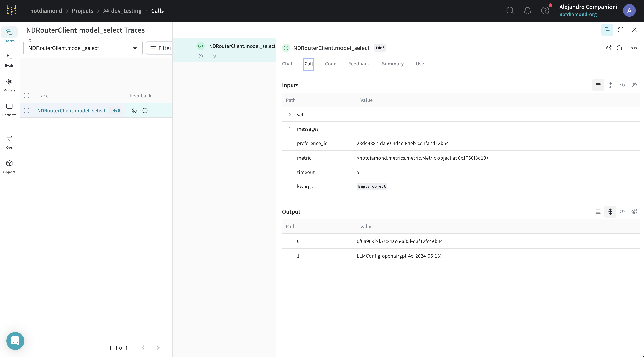Image resolution: width=644 pixels, height=357 pixels.
Task: Switch Inputs to code view
Action: pos(623,85)
